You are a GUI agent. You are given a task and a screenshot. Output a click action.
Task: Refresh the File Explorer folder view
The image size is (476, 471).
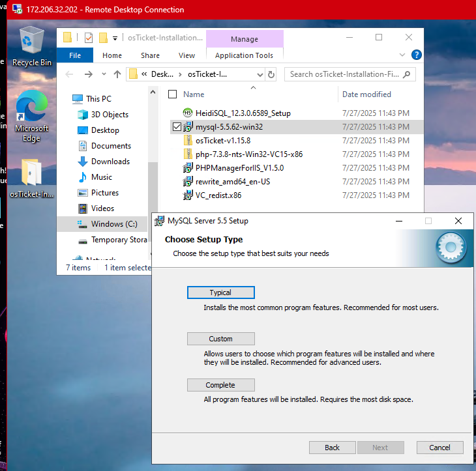click(271, 74)
